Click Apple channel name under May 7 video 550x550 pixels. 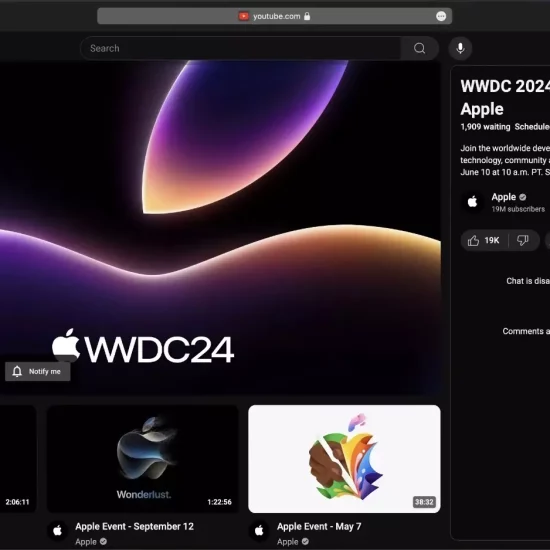pos(288,542)
